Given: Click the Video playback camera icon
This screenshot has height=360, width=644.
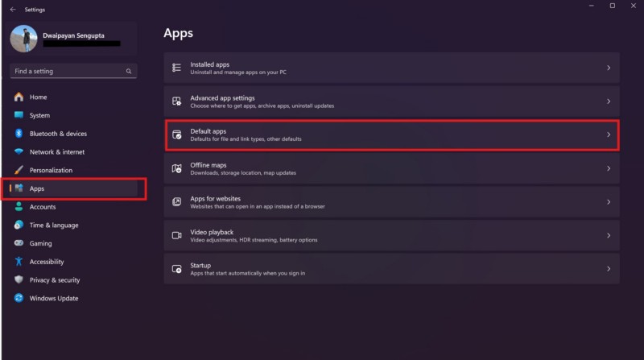Looking at the screenshot, I should click(177, 235).
